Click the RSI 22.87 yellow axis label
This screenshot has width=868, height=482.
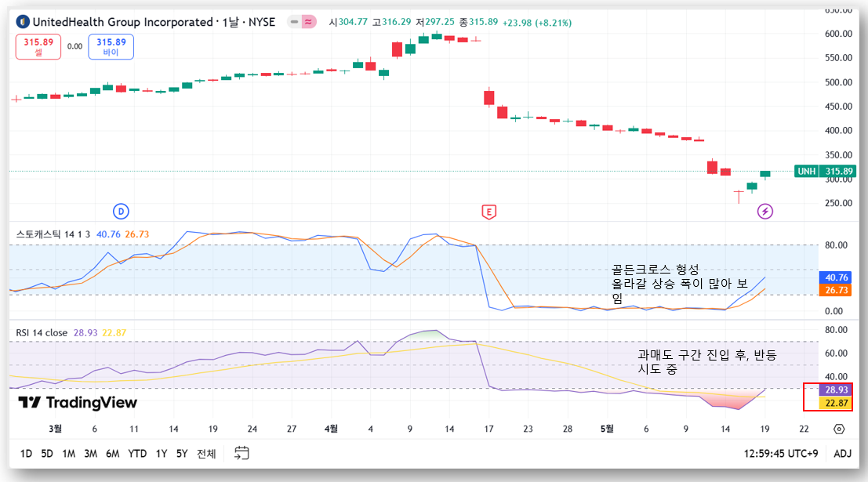click(x=836, y=403)
